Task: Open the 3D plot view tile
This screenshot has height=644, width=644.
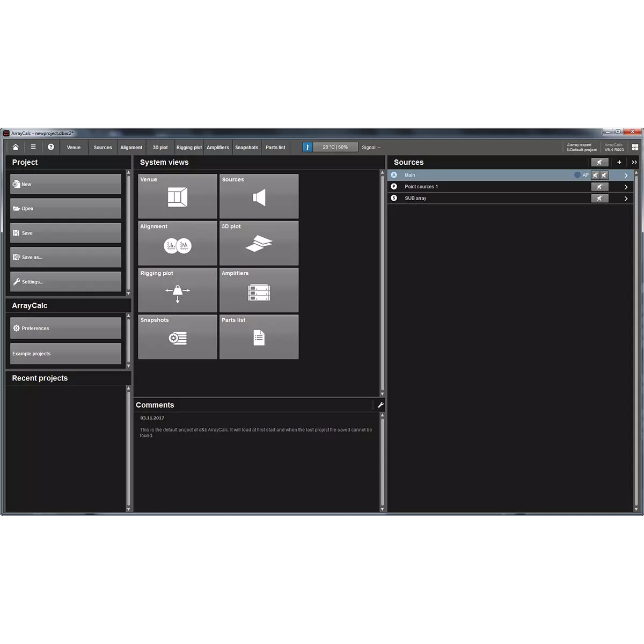Action: click(259, 244)
